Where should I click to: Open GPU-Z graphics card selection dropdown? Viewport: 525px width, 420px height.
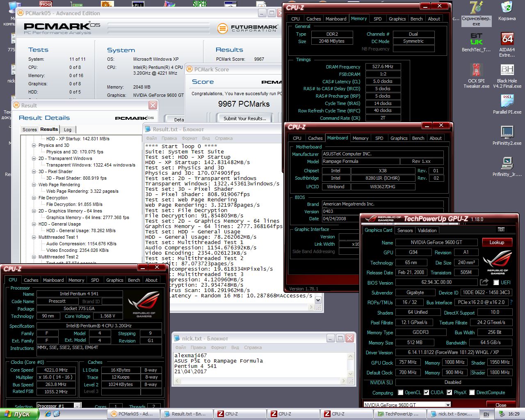coord(448,405)
